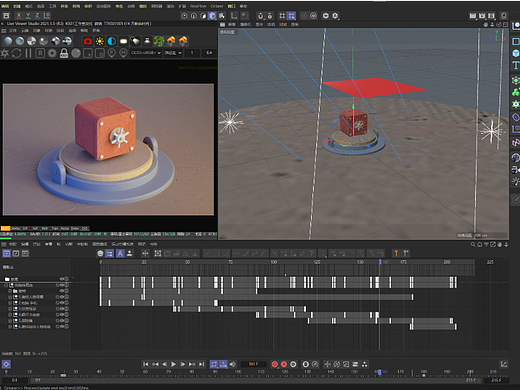Viewport: 520px width, 390px height.
Task: Add an Octane area light (white rectangle icon)
Action: pyautogui.click(x=123, y=41)
